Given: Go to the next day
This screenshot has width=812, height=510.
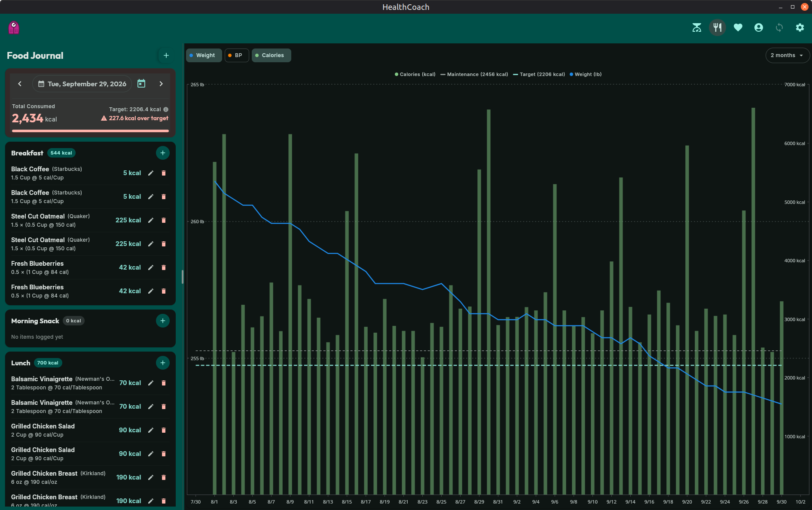Looking at the screenshot, I should (161, 84).
